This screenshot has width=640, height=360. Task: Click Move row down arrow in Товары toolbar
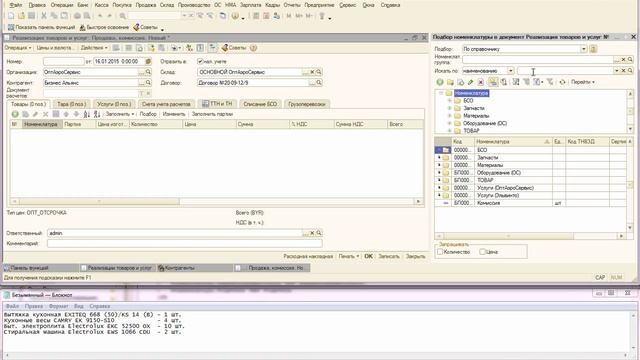point(76,114)
